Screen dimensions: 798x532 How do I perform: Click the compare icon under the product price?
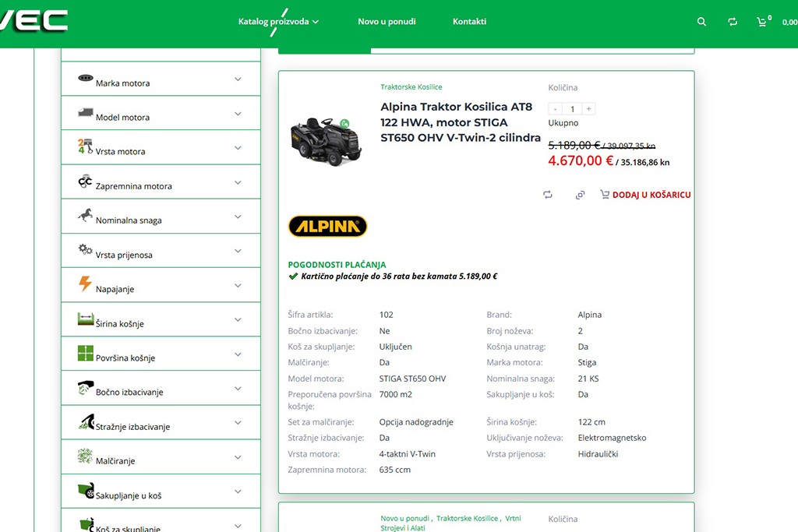[x=548, y=195]
